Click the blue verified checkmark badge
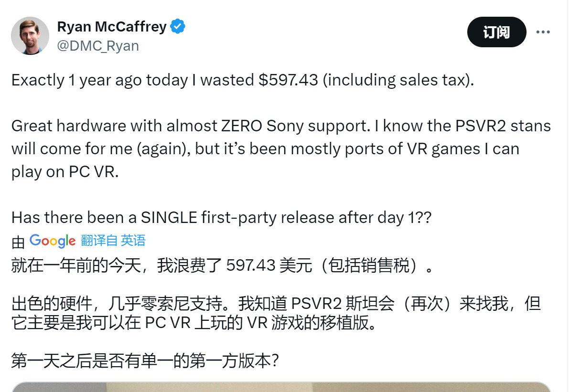This screenshot has height=392, width=570. pyautogui.click(x=178, y=27)
